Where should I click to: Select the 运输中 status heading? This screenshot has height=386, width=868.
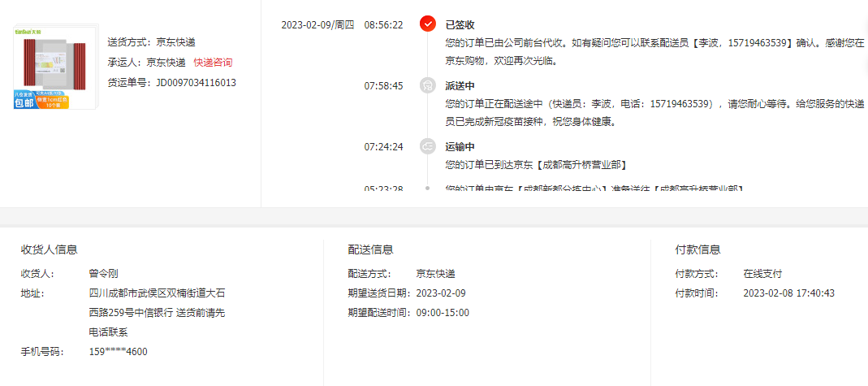click(460, 147)
